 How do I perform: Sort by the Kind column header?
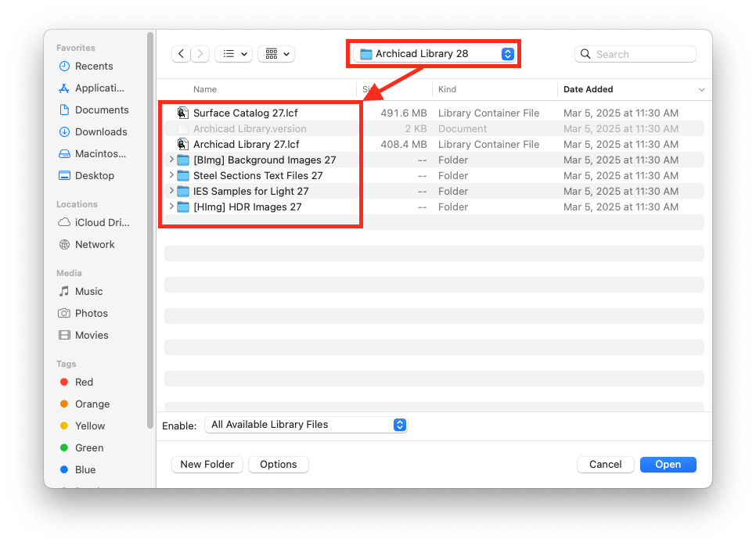[x=447, y=89]
